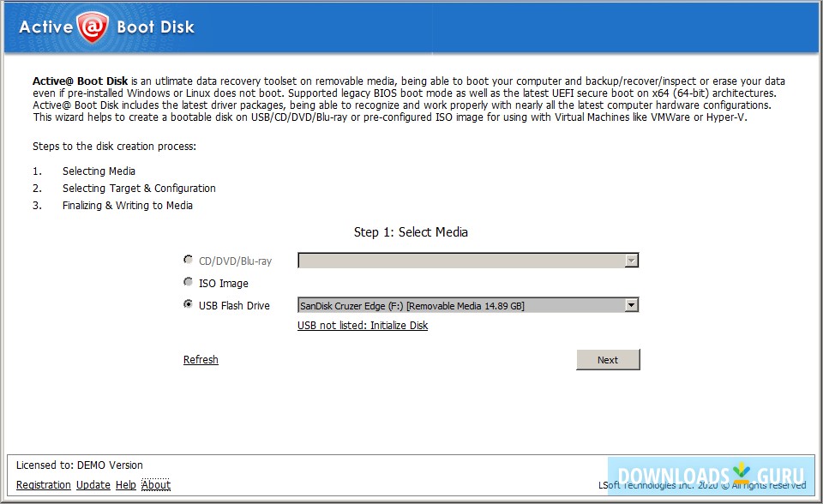Click the Next button

(x=608, y=359)
